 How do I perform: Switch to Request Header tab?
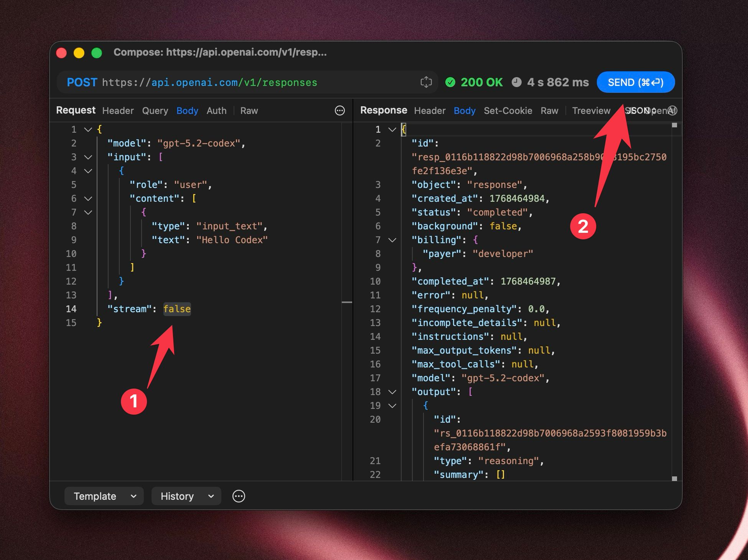coord(118,110)
